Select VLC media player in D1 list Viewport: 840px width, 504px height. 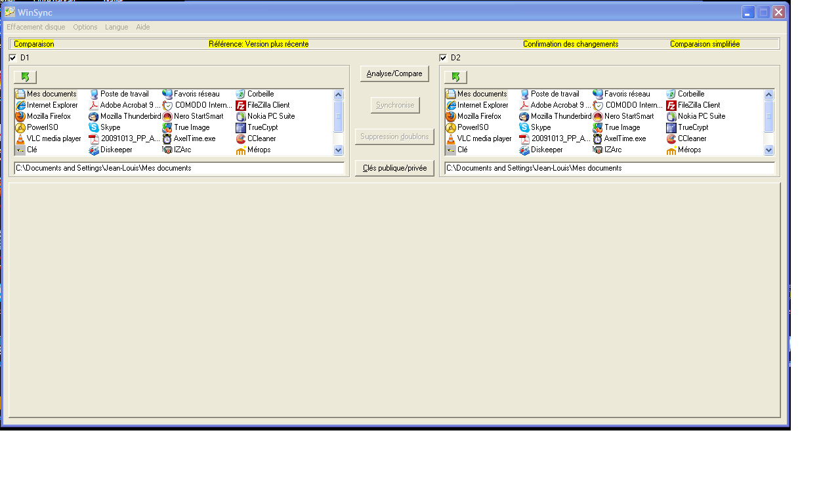pyautogui.click(x=20, y=138)
